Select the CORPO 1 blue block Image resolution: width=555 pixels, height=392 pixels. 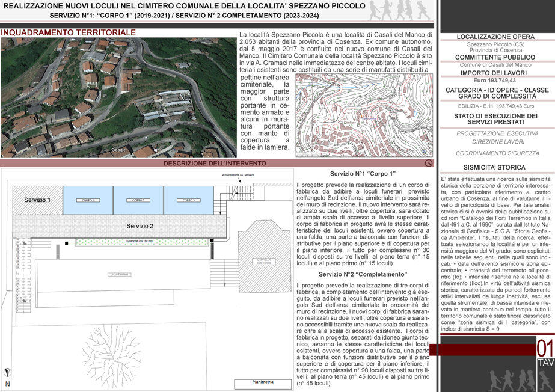[88, 200]
